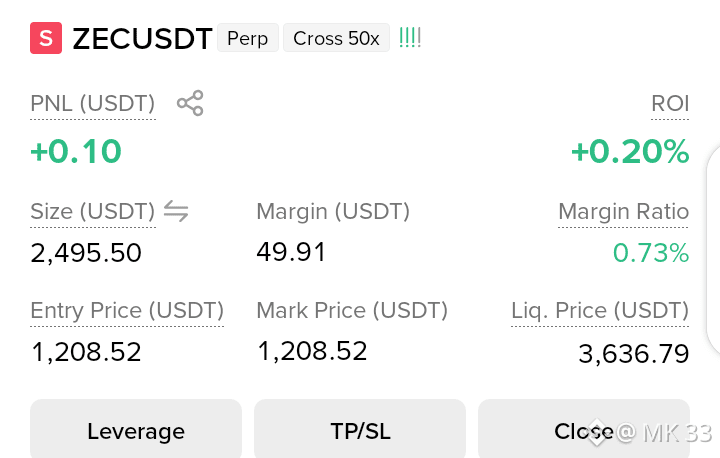Click the Margin (USDT) value 49.91
The width and height of the screenshot is (720, 458).
[x=291, y=252]
